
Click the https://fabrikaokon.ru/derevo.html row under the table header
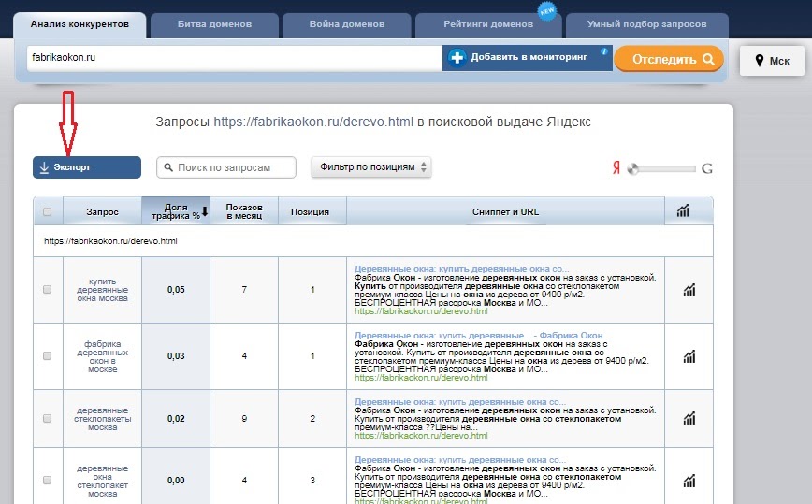(373, 240)
